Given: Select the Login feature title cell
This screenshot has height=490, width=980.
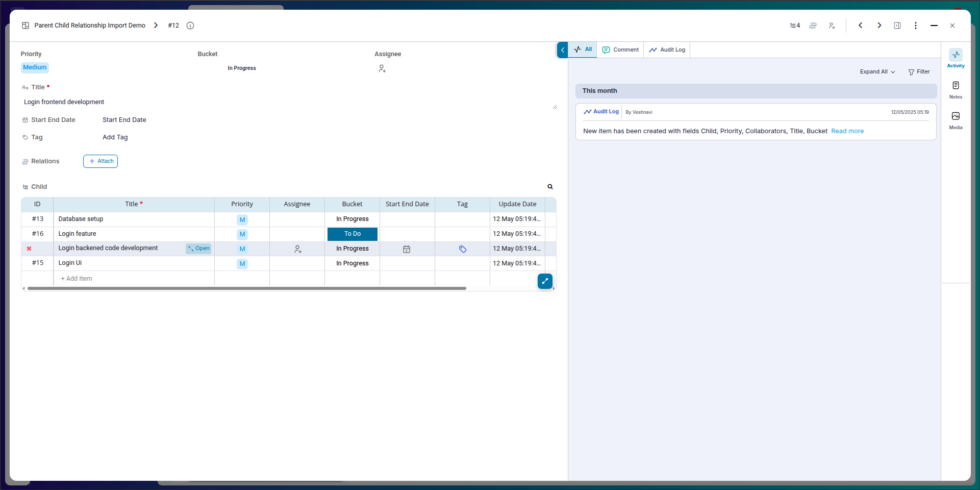Looking at the screenshot, I should tap(134, 234).
